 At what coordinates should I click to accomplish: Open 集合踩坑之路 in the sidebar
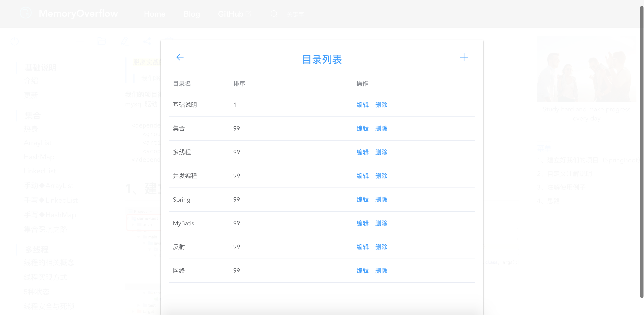(x=45, y=229)
